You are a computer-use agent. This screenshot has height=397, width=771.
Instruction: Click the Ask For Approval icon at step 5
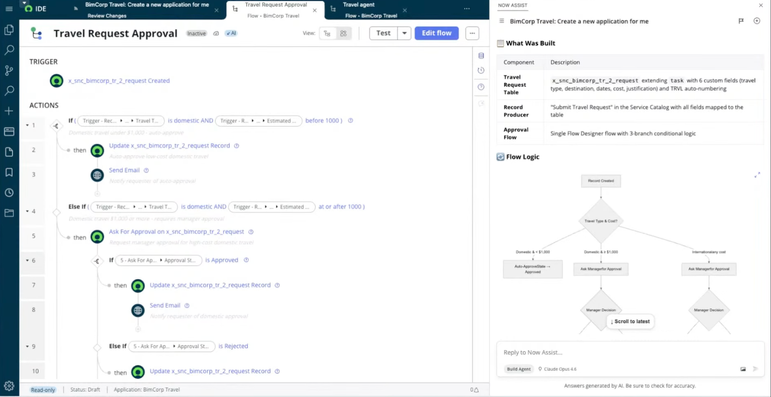[x=97, y=237]
